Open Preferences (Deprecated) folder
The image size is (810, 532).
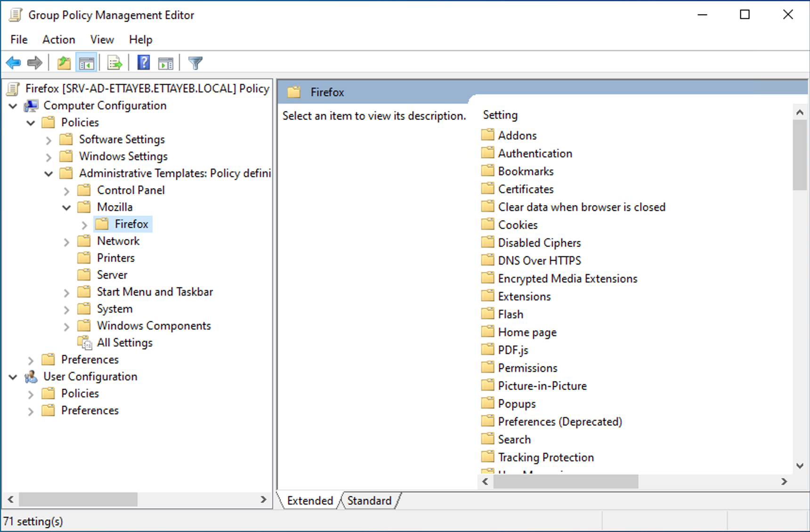click(x=560, y=422)
